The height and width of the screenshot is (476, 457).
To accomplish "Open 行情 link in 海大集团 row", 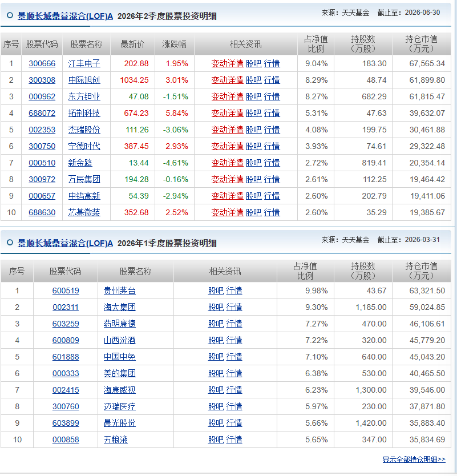I will tap(234, 307).
